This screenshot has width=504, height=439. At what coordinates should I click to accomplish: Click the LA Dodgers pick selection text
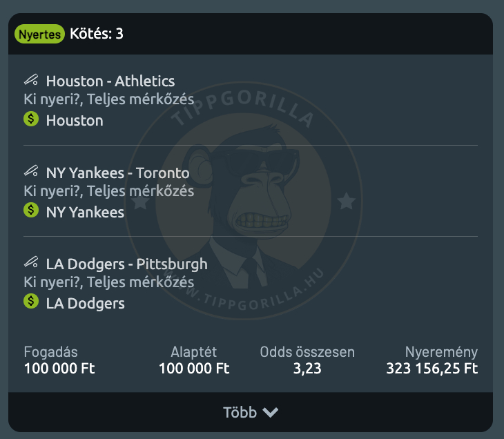(85, 304)
